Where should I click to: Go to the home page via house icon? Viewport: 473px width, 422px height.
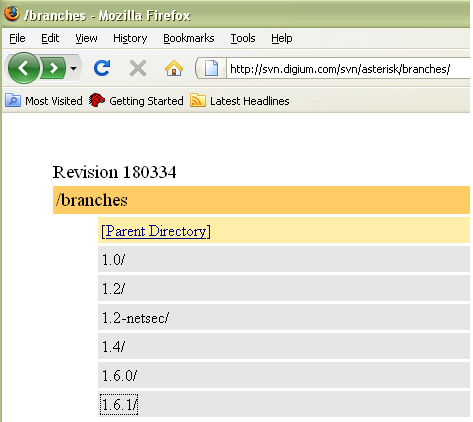click(174, 68)
